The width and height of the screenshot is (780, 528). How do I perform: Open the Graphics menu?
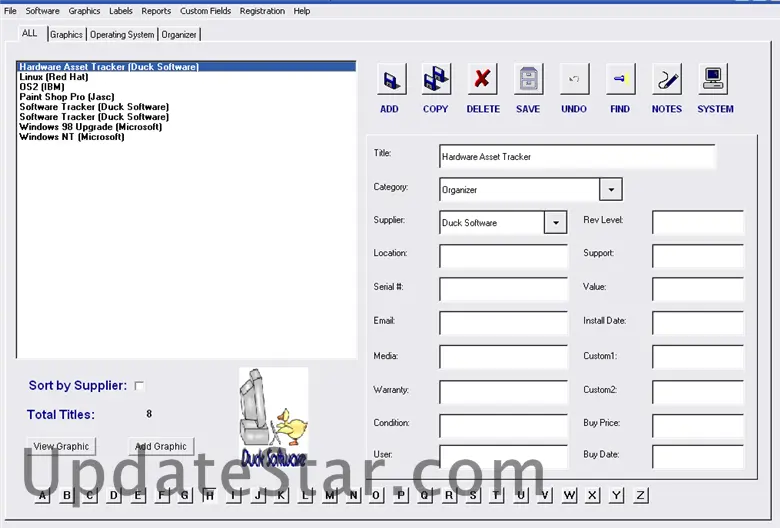coord(84,11)
